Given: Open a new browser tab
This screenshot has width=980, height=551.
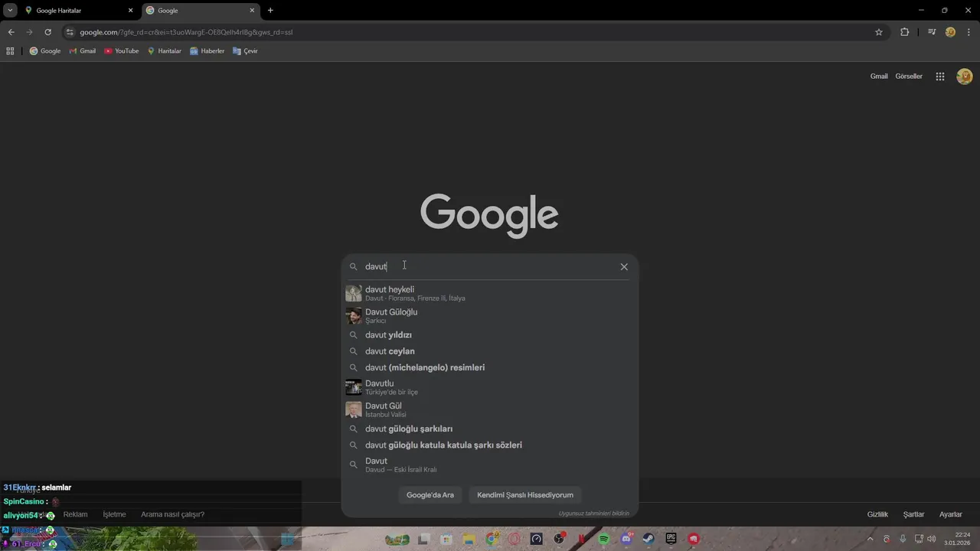Looking at the screenshot, I should [x=270, y=11].
